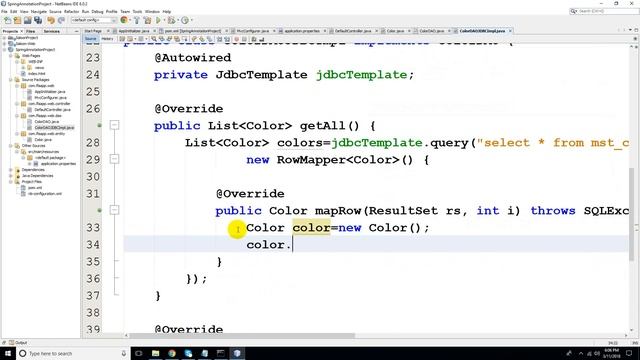Click the editor vertical scrollbar
The width and height of the screenshot is (640, 360).
[x=632, y=213]
